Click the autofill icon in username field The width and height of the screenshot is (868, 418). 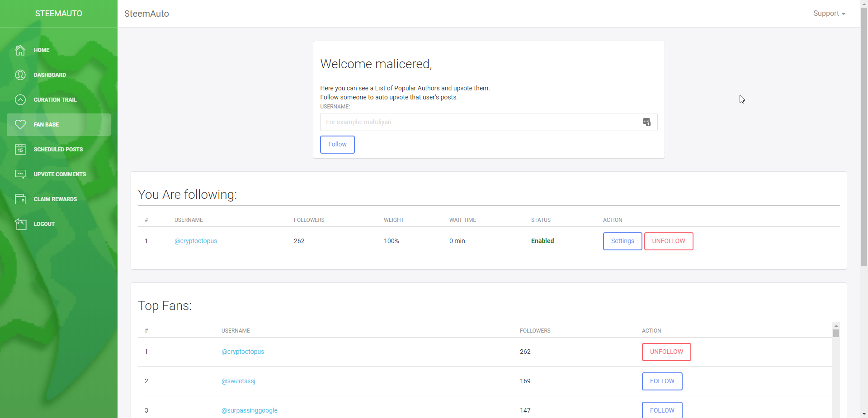pyautogui.click(x=647, y=122)
